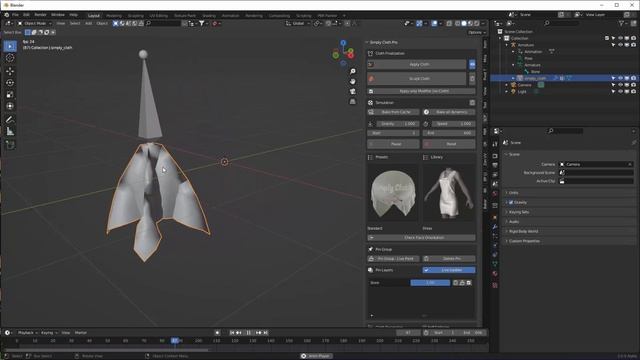640x360 pixels.
Task: Select the Scale tool
Action: (10, 95)
